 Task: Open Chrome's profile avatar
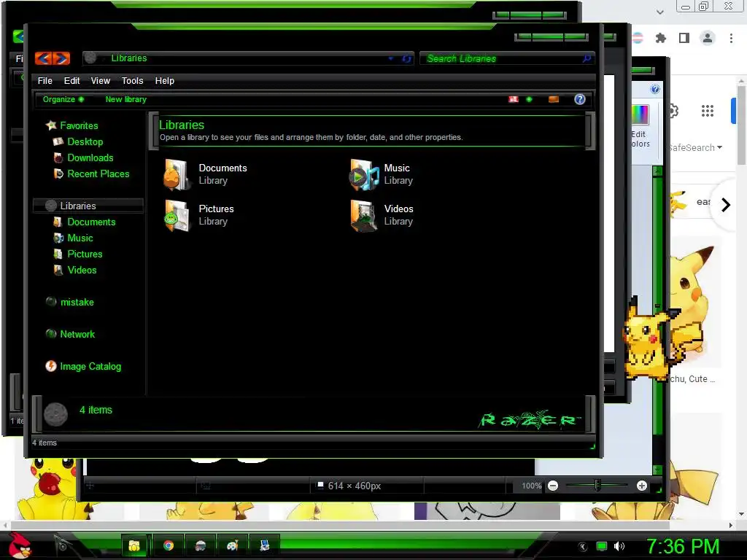708,38
